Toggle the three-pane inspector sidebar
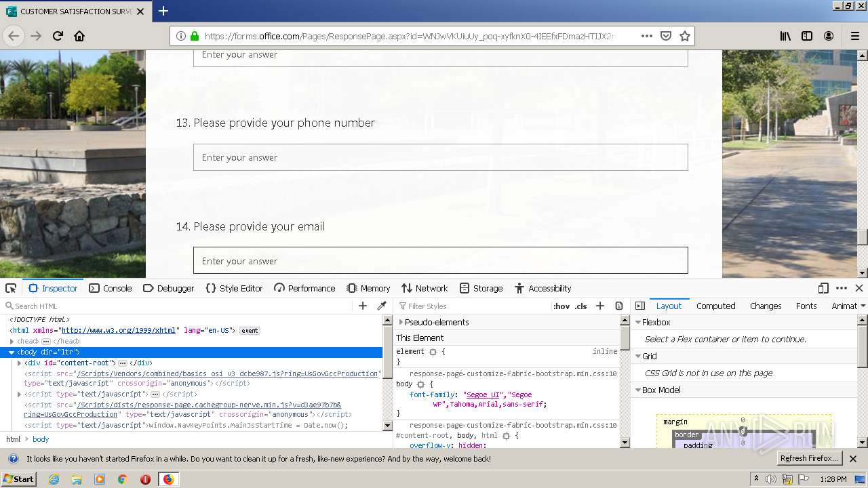868x488 pixels. click(640, 306)
